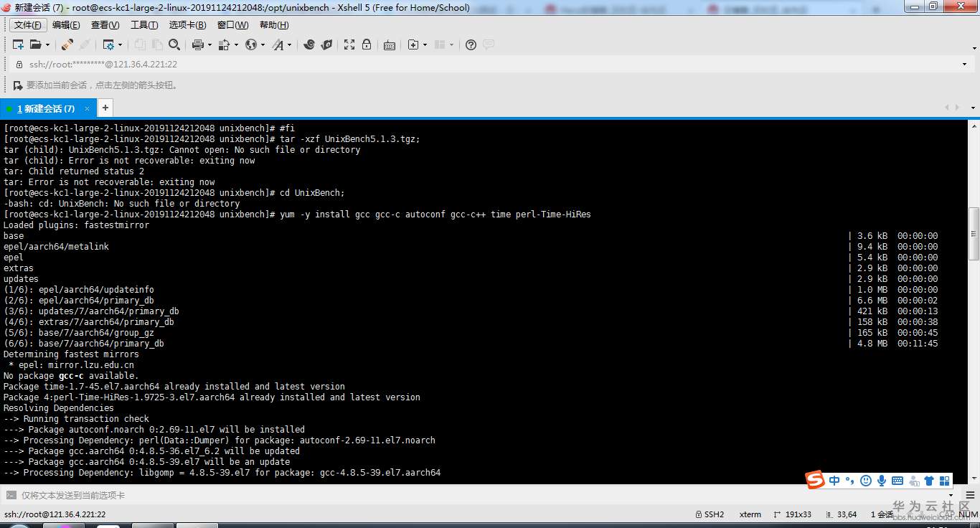Open the 窗口(W) menu
980x528 pixels.
point(232,25)
